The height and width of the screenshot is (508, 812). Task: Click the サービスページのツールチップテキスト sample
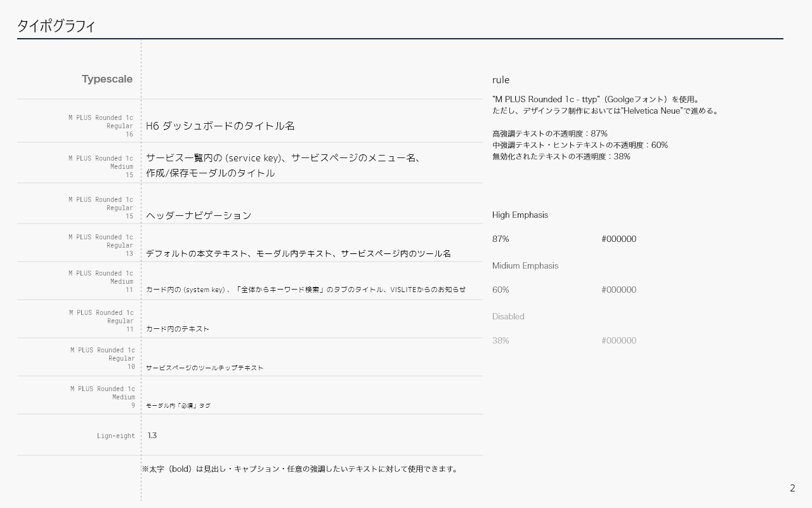[204, 368]
